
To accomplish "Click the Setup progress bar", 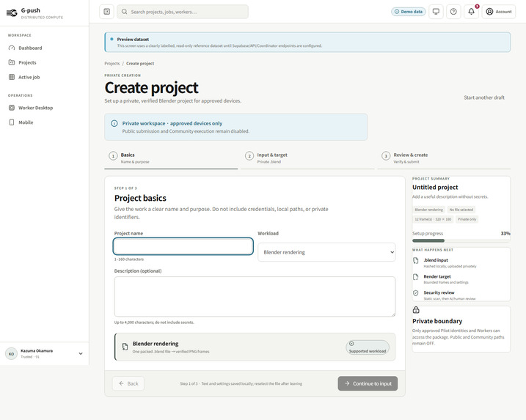I will [x=461, y=240].
